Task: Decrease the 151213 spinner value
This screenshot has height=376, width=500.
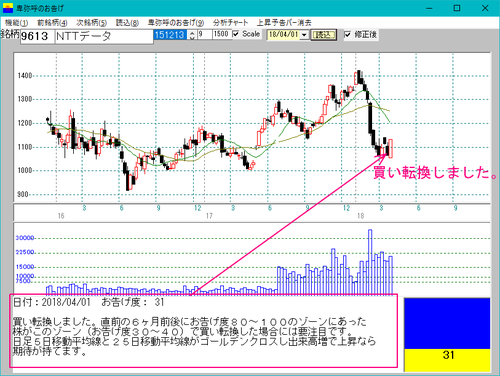Action: pos(192,37)
